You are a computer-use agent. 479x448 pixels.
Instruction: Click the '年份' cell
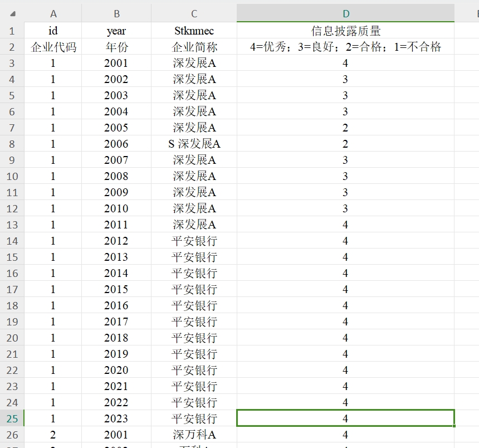click(116, 47)
